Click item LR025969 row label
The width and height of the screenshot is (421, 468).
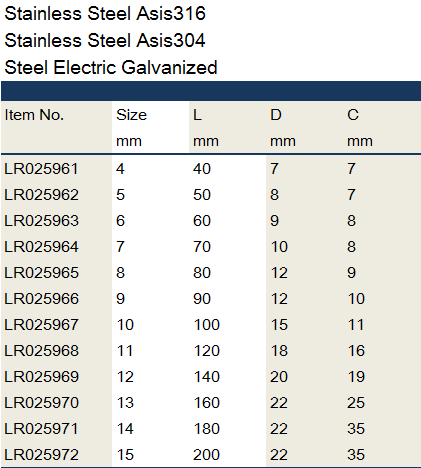coord(41,377)
